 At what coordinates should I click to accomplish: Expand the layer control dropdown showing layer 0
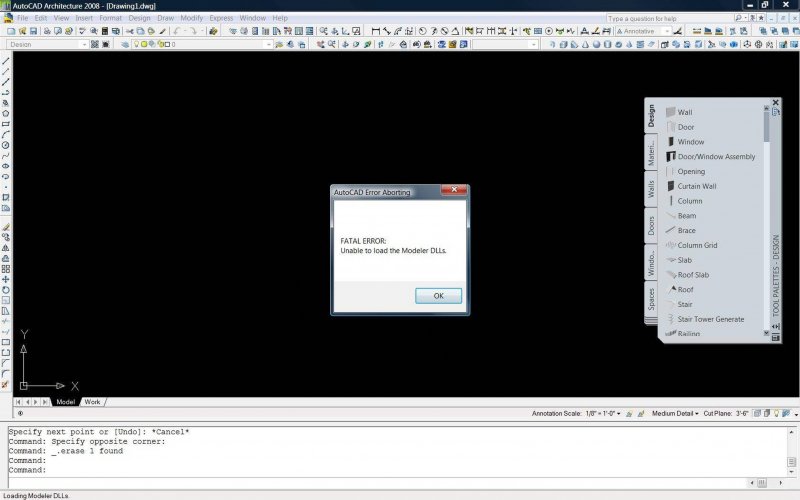pyautogui.click(x=268, y=44)
